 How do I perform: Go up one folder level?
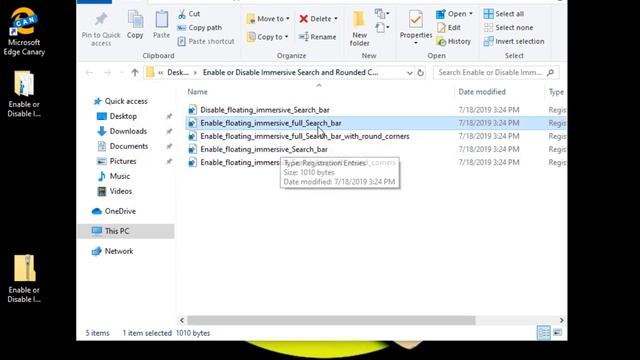point(135,73)
